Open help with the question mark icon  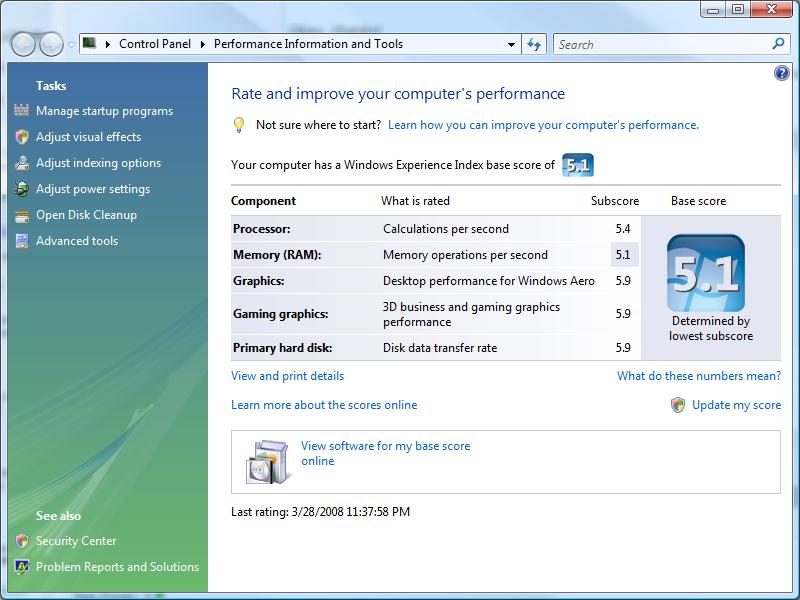(781, 73)
